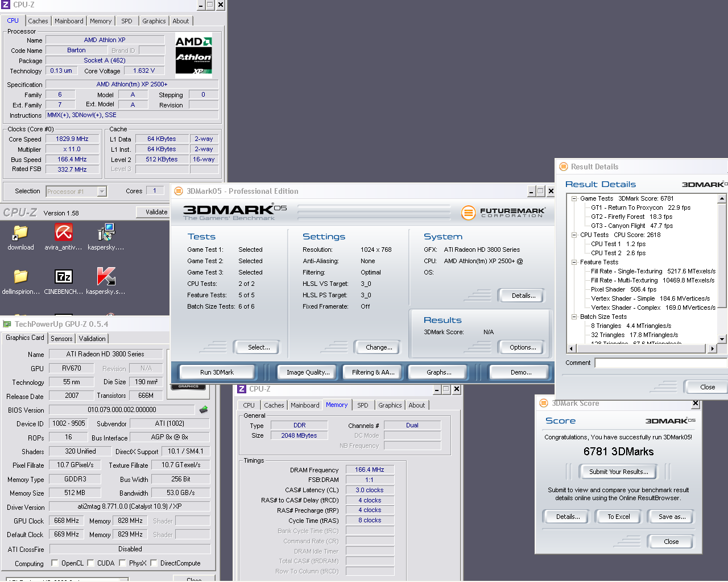Enable the DirectCompute checkbox in GPU-Z
The width and height of the screenshot is (728, 582).
(x=154, y=563)
